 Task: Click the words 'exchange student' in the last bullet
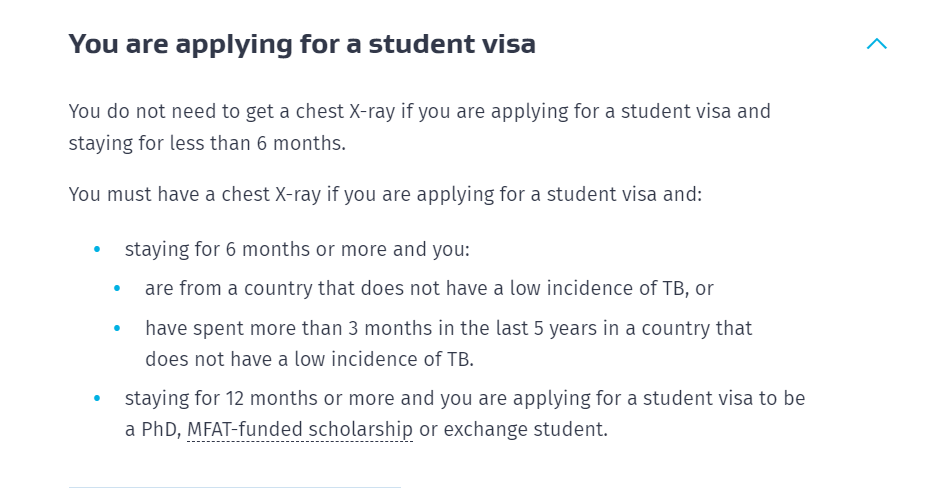coord(525,430)
